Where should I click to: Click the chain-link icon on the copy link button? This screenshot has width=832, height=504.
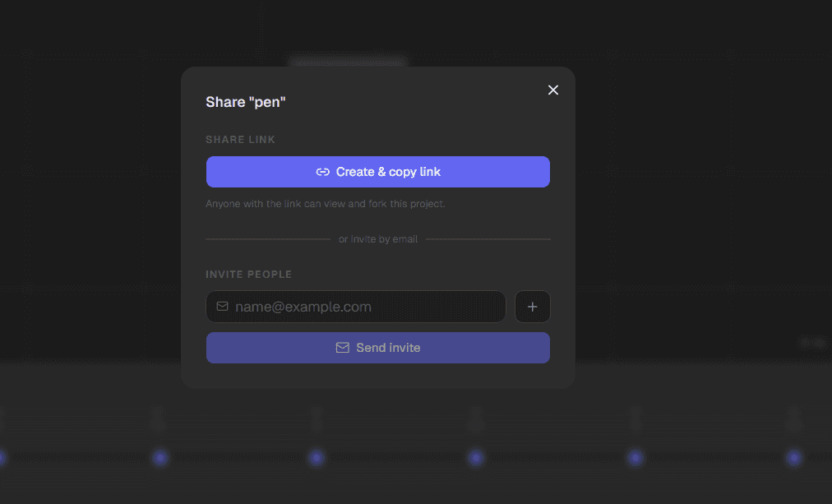(x=323, y=172)
